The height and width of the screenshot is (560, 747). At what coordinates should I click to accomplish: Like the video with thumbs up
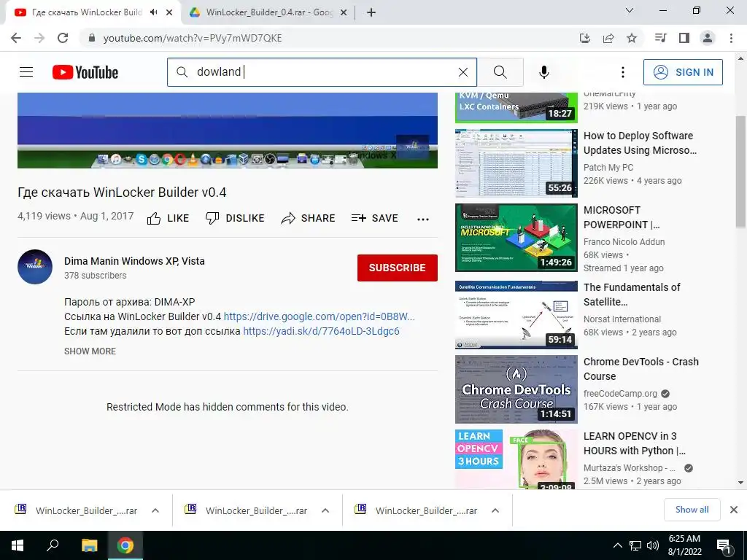click(168, 218)
